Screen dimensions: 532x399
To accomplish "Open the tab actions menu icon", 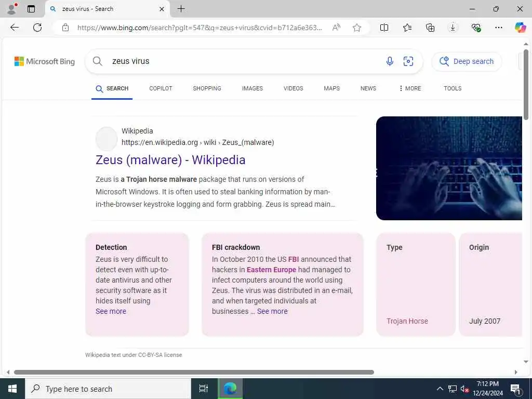I will pyautogui.click(x=31, y=9).
